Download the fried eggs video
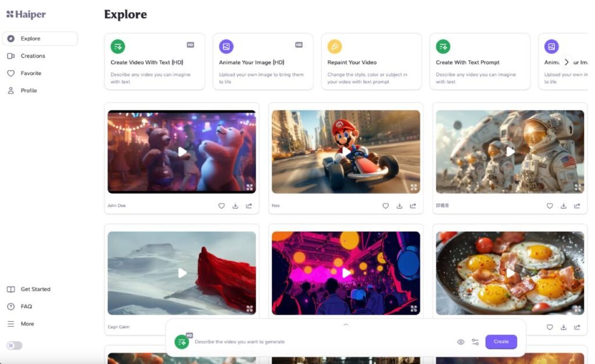Screen dimensions: 595x364 (x=564, y=327)
